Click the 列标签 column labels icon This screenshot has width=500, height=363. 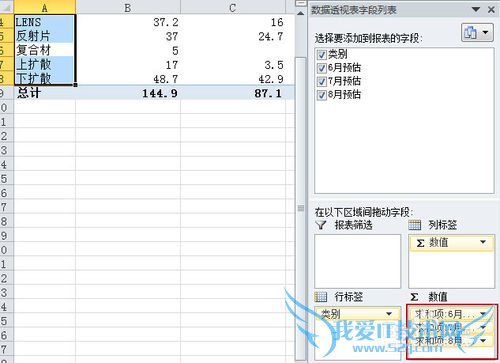click(415, 225)
